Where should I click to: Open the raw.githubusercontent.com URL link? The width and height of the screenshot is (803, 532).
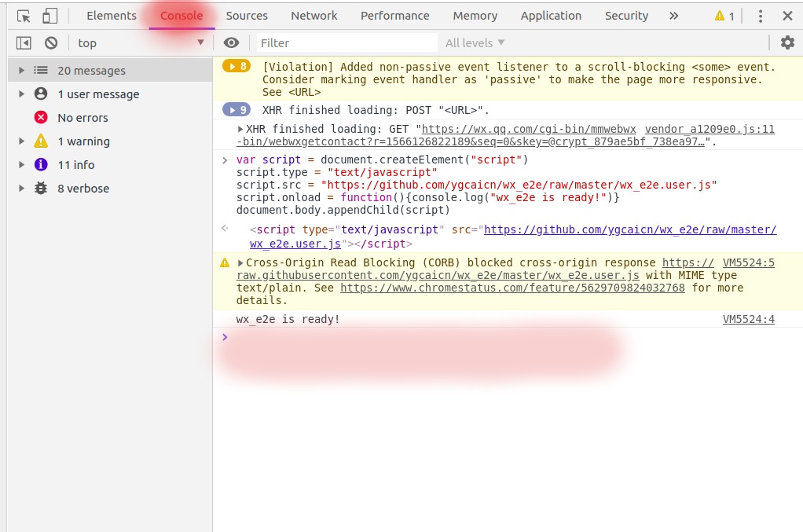pyautogui.click(x=438, y=275)
